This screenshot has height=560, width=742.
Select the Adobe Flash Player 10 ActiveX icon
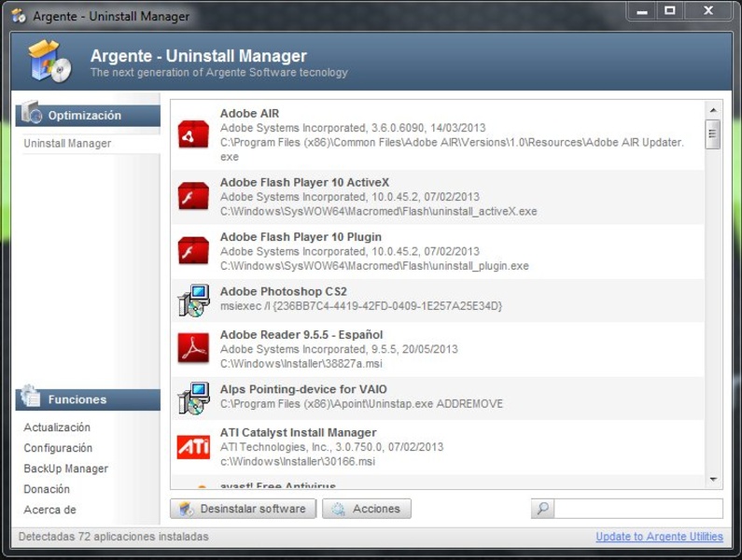point(193,197)
